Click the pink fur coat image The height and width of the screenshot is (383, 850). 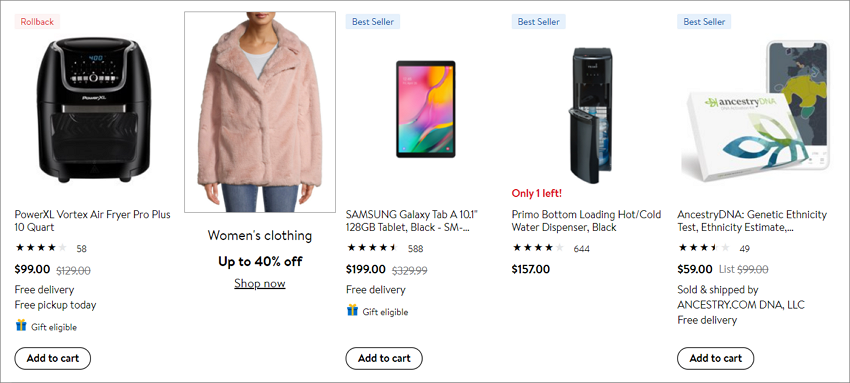(260, 112)
